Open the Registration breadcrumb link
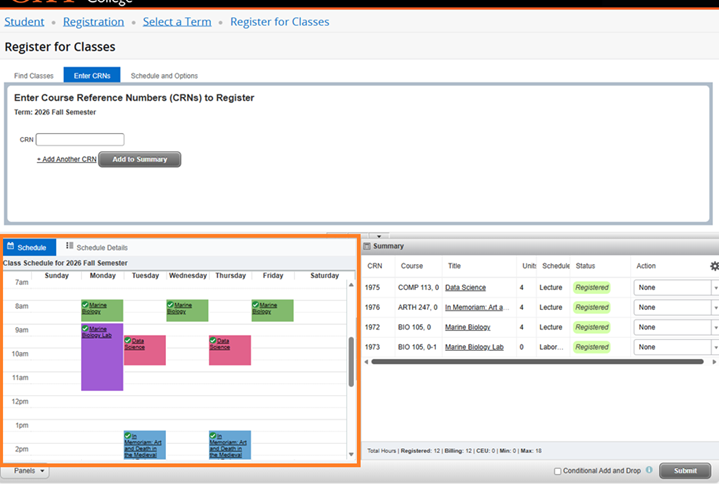Screen dimensions: 719x484 [94, 22]
